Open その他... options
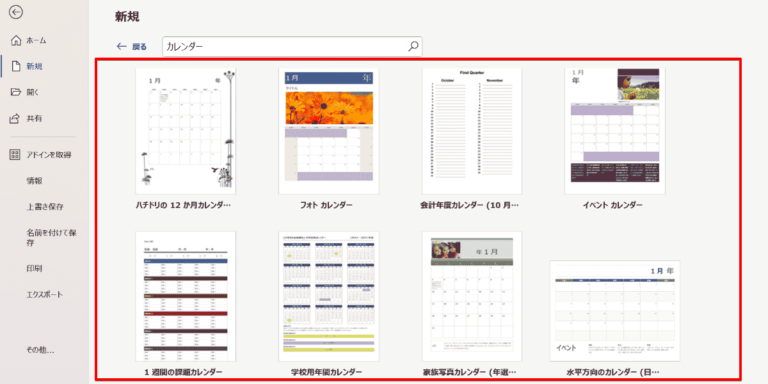This screenshot has height=384, width=768. tap(40, 350)
